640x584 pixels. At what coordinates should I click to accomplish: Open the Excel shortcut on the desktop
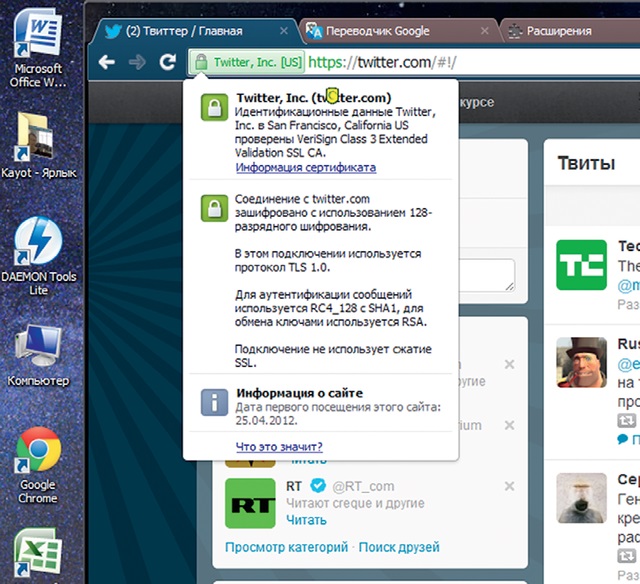click(38, 553)
